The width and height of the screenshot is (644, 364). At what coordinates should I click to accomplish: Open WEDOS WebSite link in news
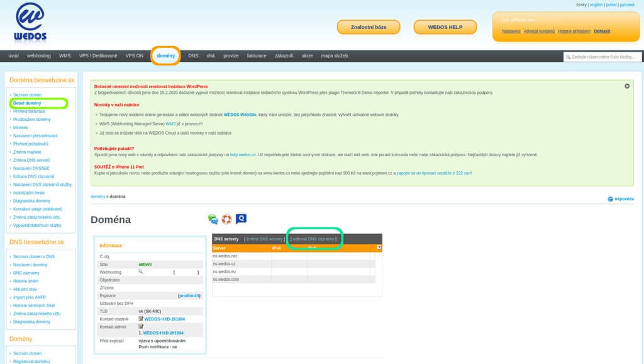240,115
